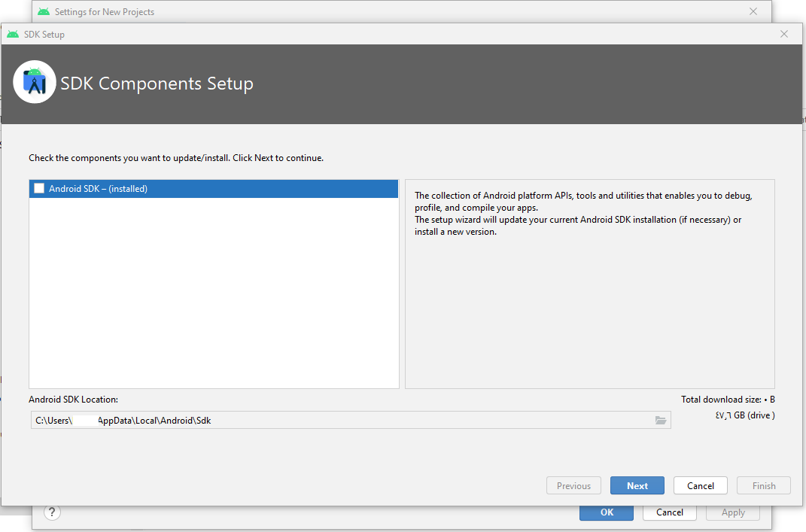The image size is (806, 532).
Task: Click the SDK Setup title bar text
Action: (44, 34)
